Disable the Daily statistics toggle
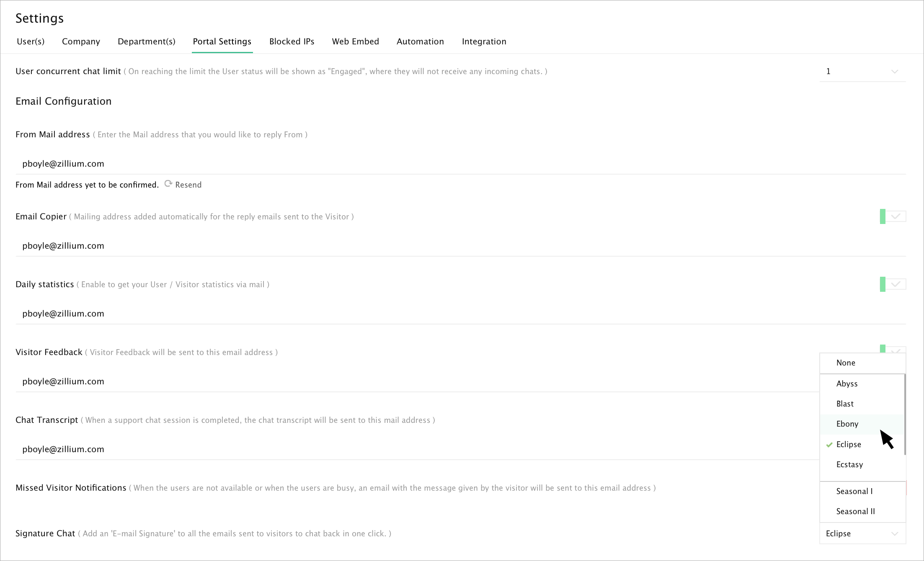 coord(893,284)
